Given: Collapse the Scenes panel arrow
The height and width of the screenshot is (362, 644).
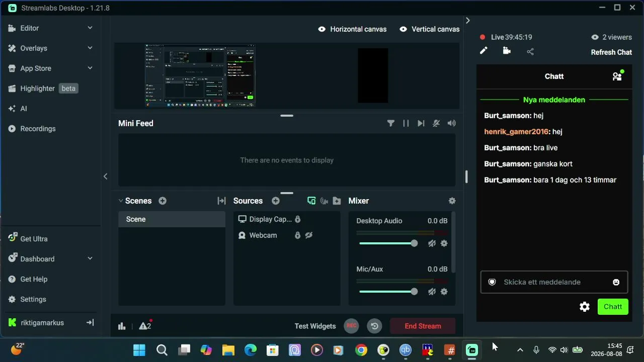Looking at the screenshot, I should point(121,201).
